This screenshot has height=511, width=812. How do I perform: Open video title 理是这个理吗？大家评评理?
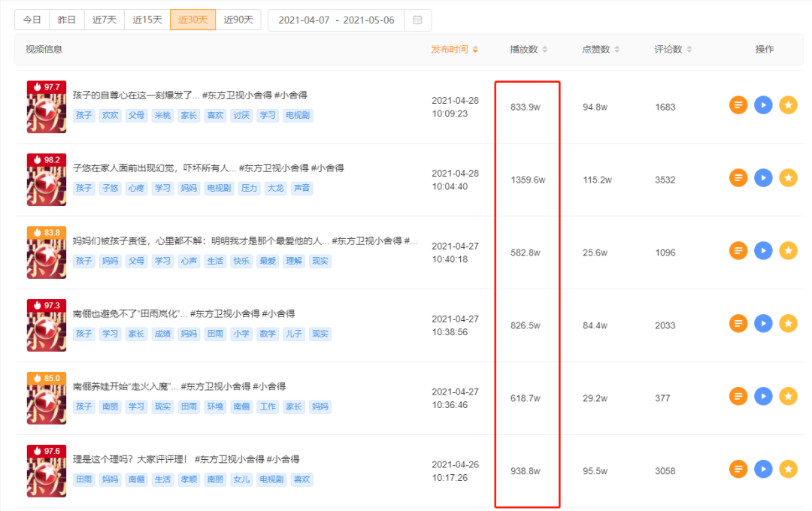(x=186, y=459)
